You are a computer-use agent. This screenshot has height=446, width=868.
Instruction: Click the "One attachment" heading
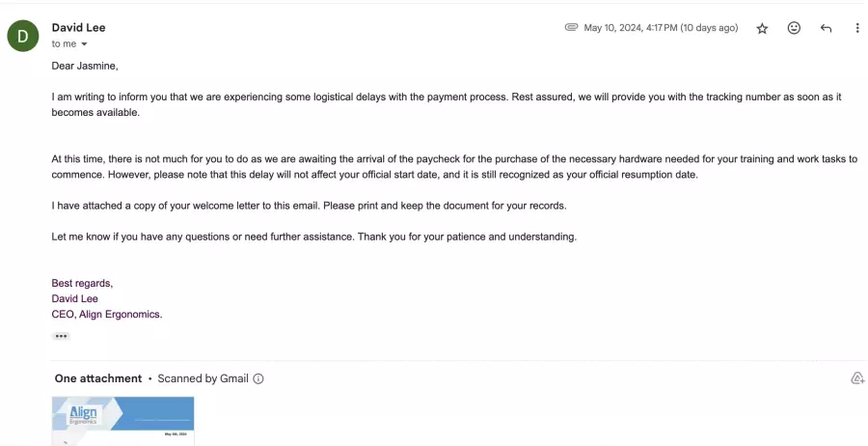98,378
